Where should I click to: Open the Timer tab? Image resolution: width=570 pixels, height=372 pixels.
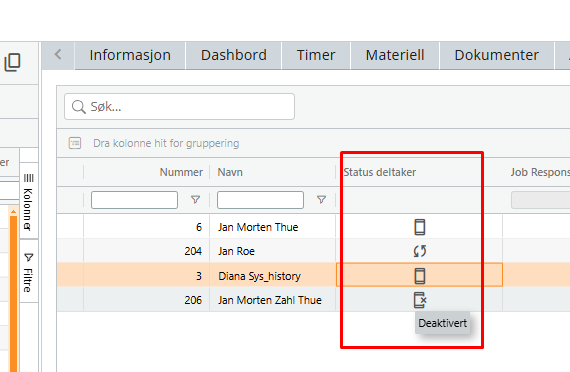click(x=316, y=55)
